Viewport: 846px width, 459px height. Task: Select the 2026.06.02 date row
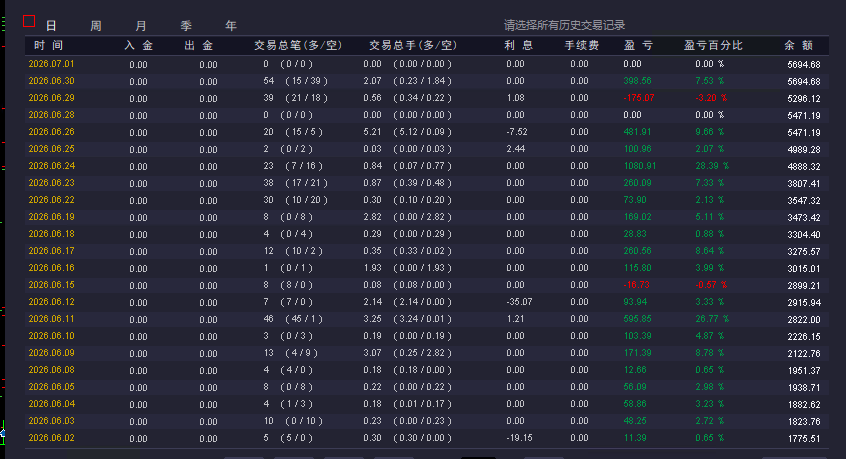[x=427, y=438]
